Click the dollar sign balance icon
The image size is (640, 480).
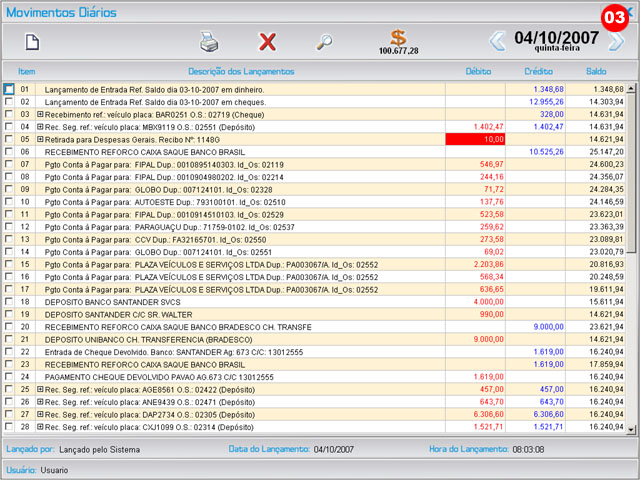398,38
